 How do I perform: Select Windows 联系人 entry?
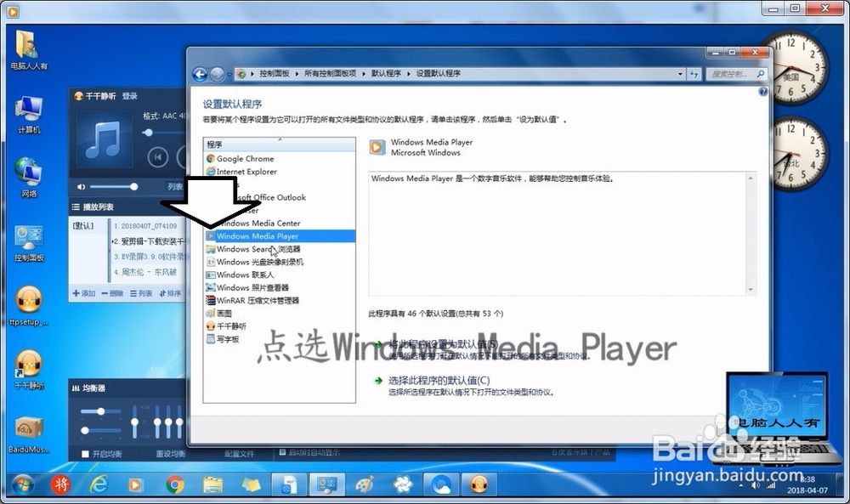(x=241, y=275)
